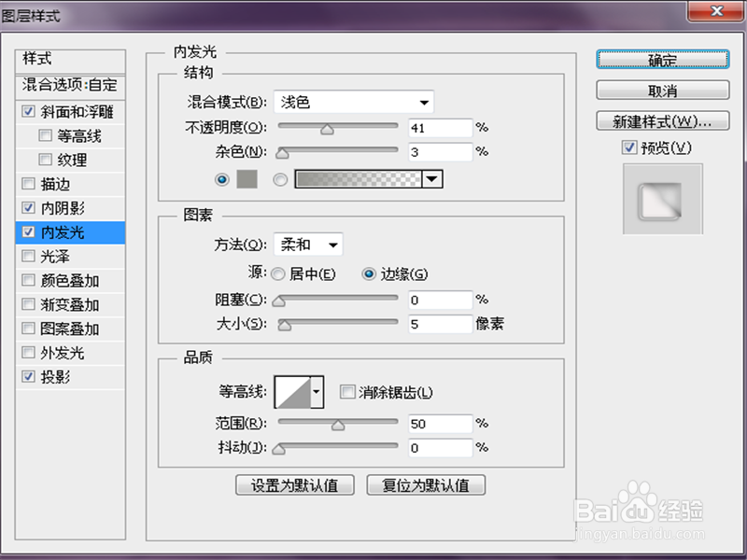Enable the 颜色叠加 checkbox
The width and height of the screenshot is (747, 560).
point(29,280)
